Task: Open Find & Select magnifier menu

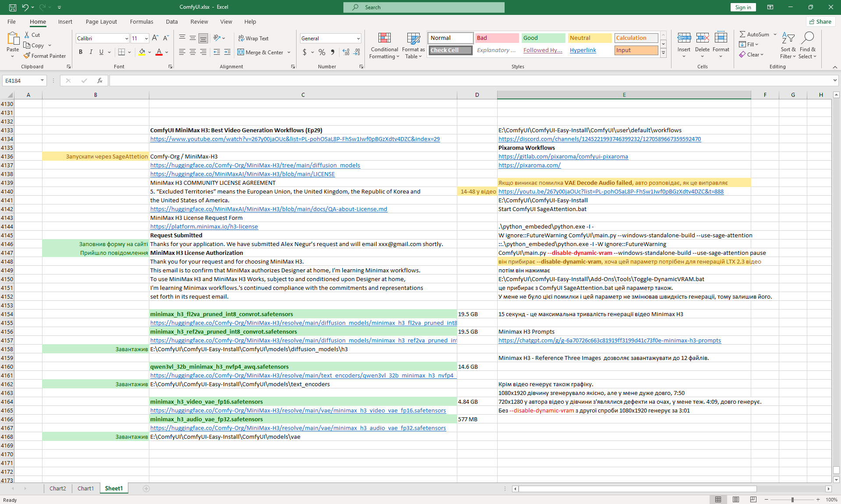Action: click(807, 46)
